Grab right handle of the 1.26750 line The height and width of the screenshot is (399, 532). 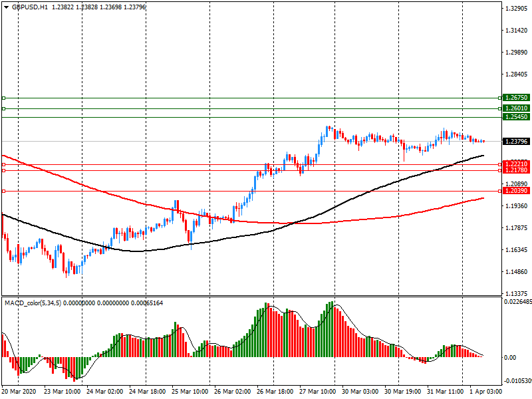[500, 98]
